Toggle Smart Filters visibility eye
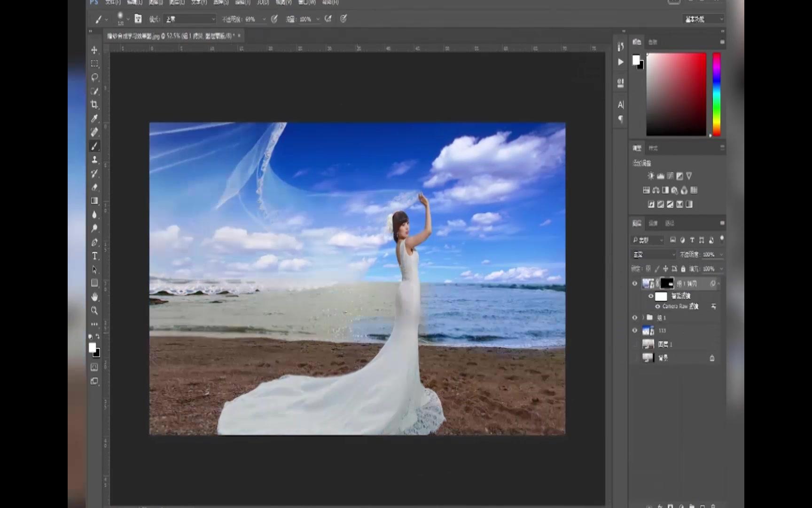The width and height of the screenshot is (812, 508). point(651,296)
